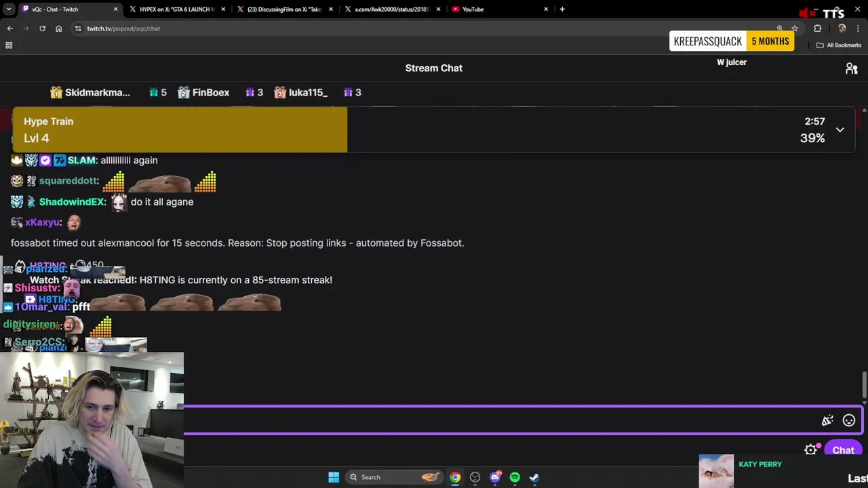Open the Windows Start menu
Viewport: 868px width, 488px height.
(334, 477)
